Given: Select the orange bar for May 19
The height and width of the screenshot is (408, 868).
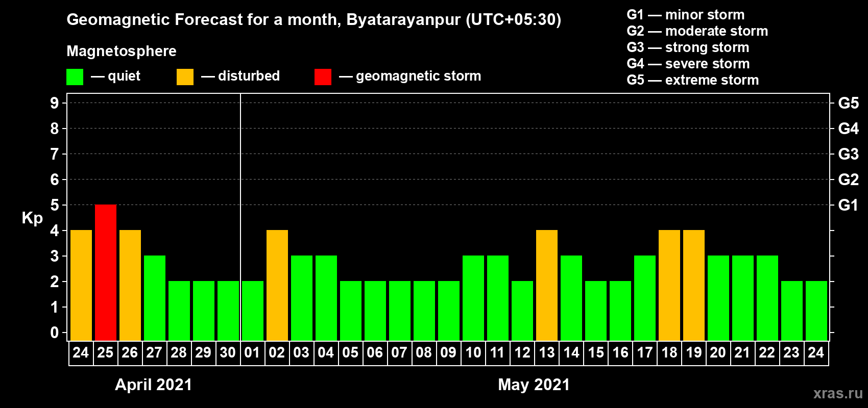Looking at the screenshot, I should click(694, 286).
